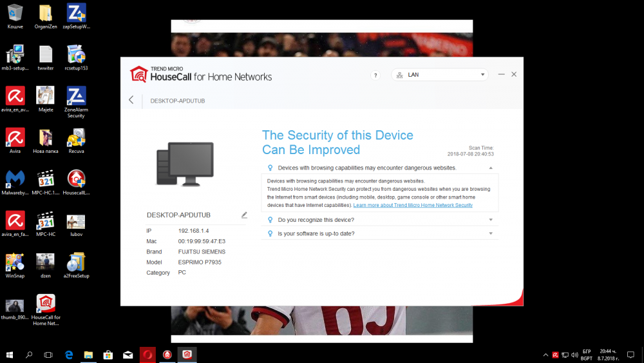Open the zapSetupW installer icon
The image size is (644, 363).
tap(77, 17)
